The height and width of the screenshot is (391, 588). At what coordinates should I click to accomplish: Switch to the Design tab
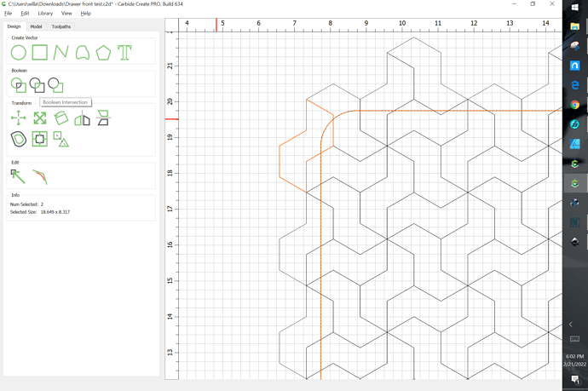[14, 26]
